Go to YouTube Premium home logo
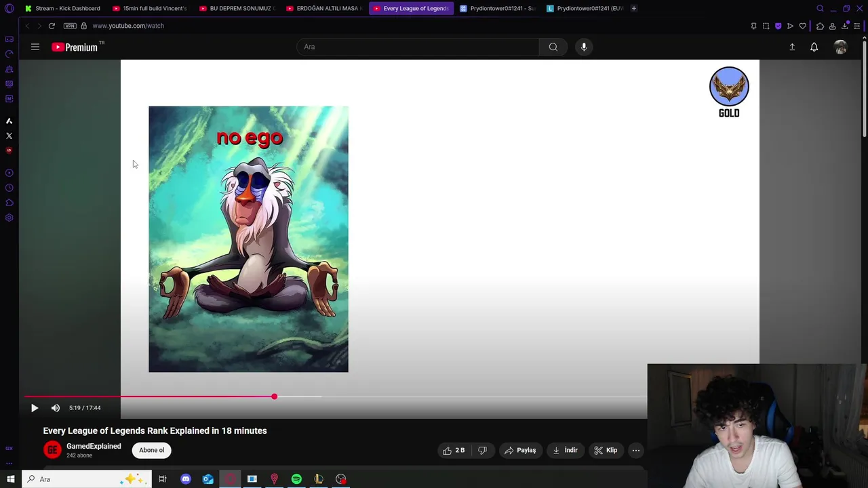The width and height of the screenshot is (868, 488). tap(75, 47)
